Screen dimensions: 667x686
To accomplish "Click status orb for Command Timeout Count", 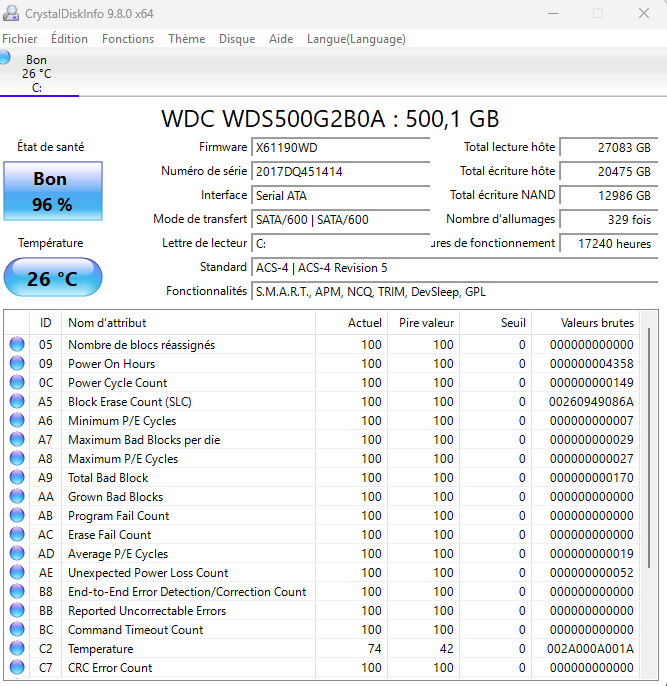I will click(x=17, y=630).
